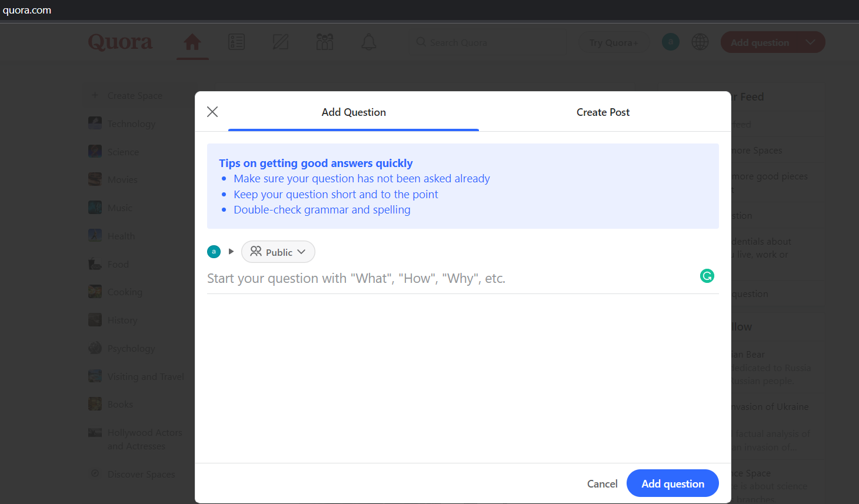The width and height of the screenshot is (859, 504).
Task: Expand the chevron beside the header Add question button
Action: (811, 42)
